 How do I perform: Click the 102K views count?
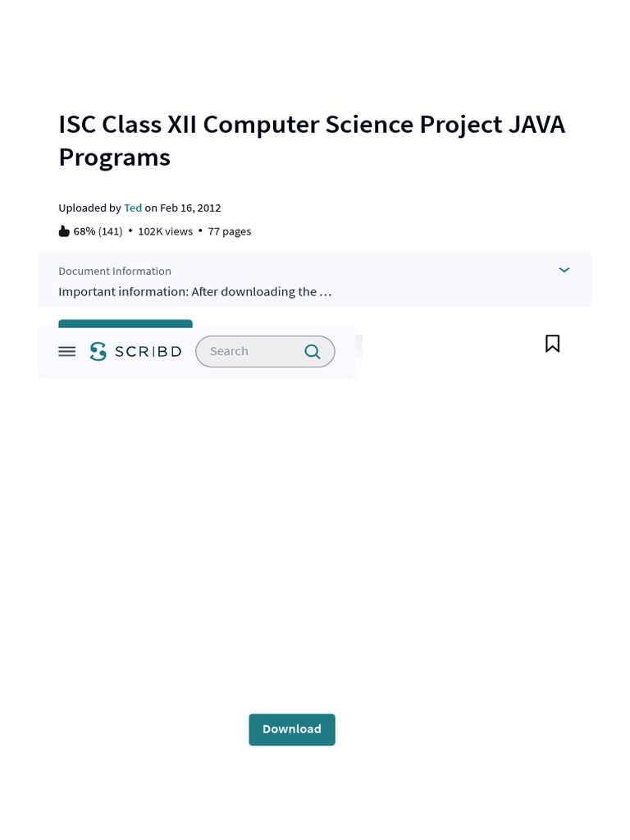click(165, 231)
